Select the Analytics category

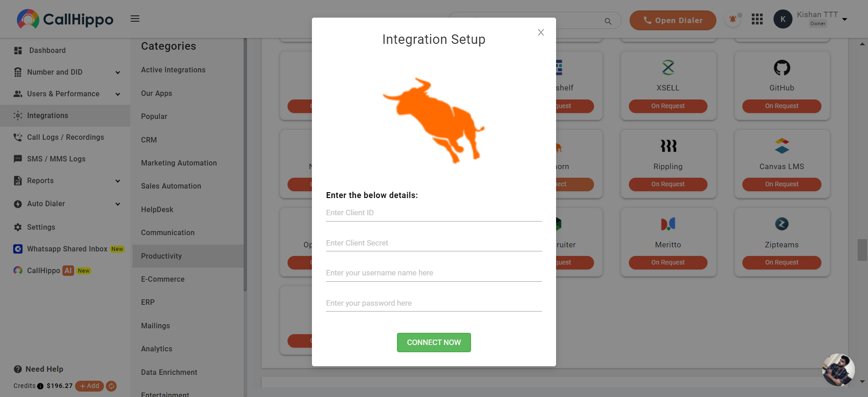click(x=156, y=349)
